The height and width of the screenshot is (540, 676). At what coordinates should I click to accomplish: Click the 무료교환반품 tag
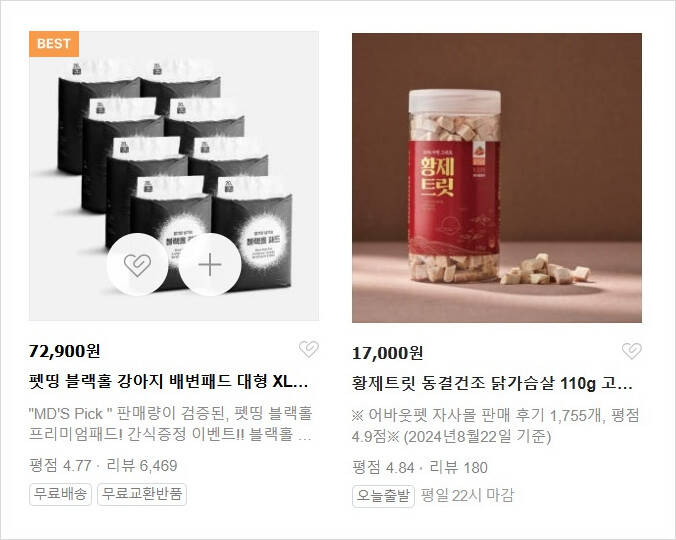click(x=142, y=494)
